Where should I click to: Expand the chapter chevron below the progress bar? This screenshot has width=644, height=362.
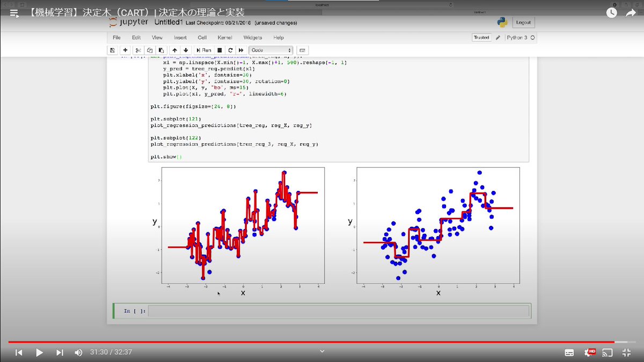[322, 351]
